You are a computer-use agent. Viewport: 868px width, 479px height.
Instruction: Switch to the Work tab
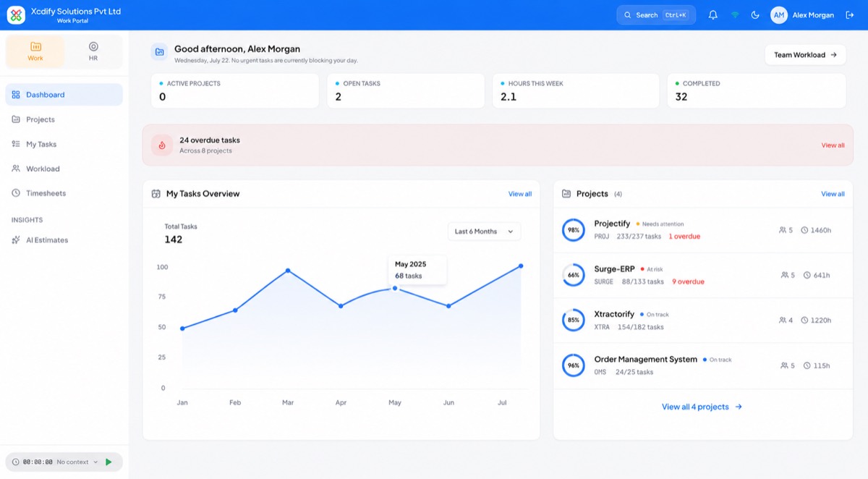35,51
